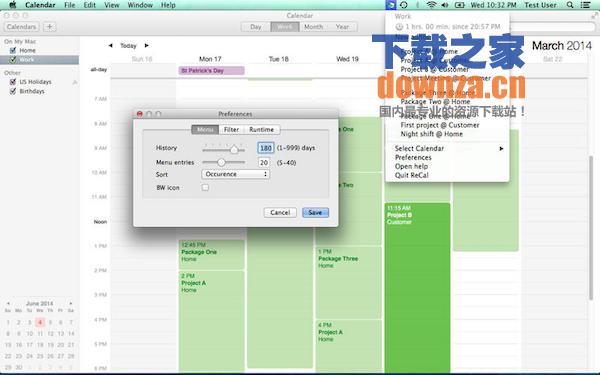Show previous month in mini calendar
The height and width of the screenshot is (375, 600).
coord(8,303)
